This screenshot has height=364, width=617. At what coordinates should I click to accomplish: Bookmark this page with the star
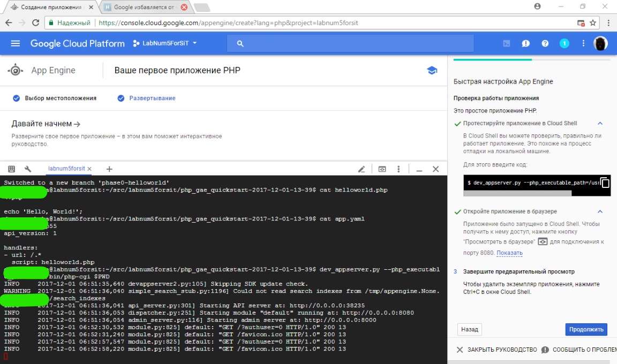click(x=592, y=23)
